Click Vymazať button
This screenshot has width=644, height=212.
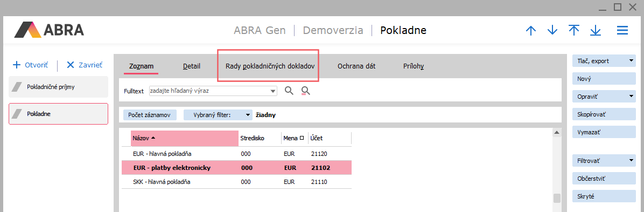tap(604, 132)
